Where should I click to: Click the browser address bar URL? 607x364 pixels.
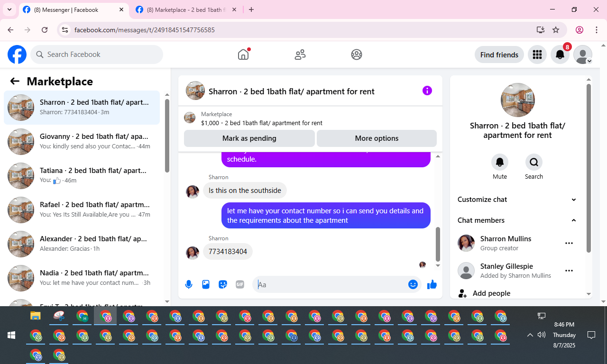tap(145, 30)
